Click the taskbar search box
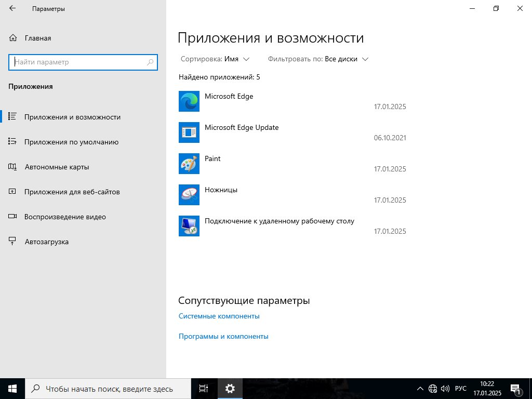The height and width of the screenshot is (399, 532). click(x=108, y=389)
